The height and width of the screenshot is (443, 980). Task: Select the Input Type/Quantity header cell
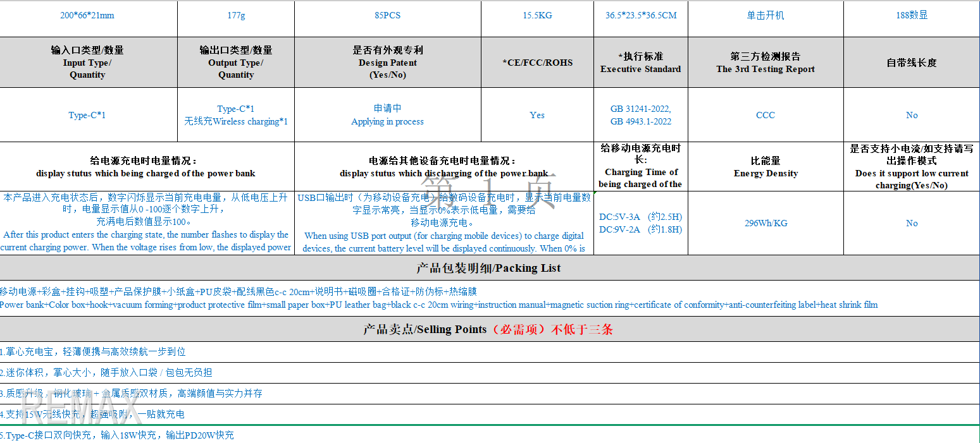87,63
